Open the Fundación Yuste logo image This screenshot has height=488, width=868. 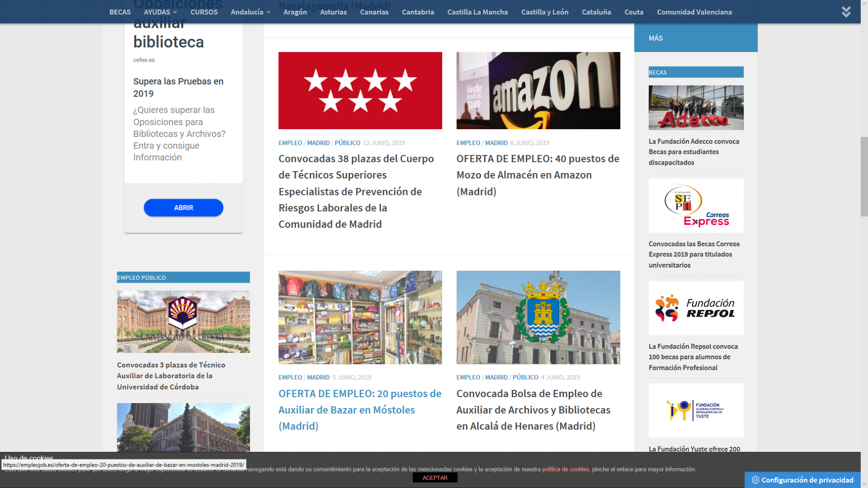[x=696, y=410]
